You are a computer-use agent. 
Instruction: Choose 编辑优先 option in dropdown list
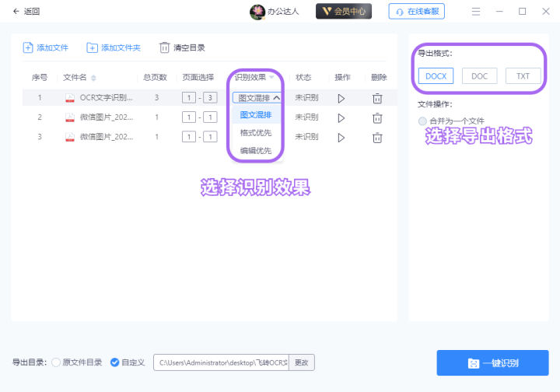pyautogui.click(x=256, y=151)
